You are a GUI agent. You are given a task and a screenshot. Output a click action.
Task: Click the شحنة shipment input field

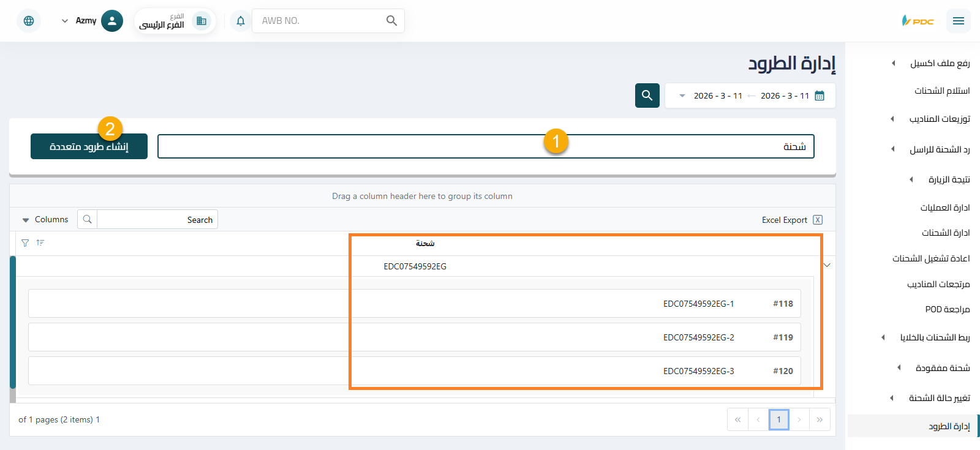485,147
